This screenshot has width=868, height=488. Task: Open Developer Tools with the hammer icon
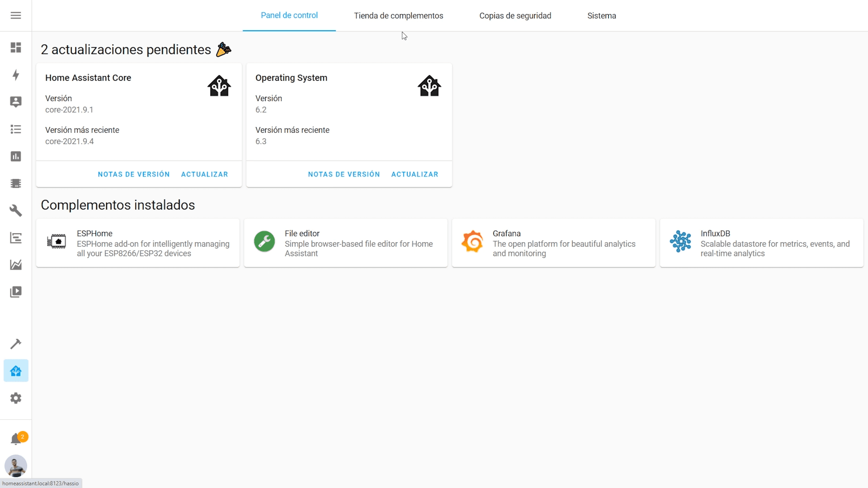tap(16, 344)
